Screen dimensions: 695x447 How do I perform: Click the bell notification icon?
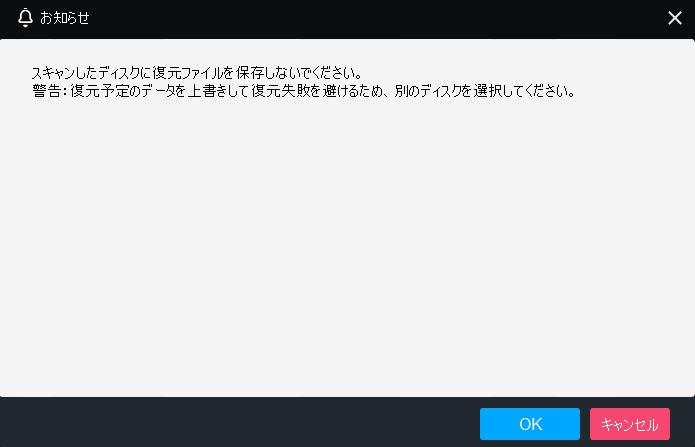coord(25,18)
